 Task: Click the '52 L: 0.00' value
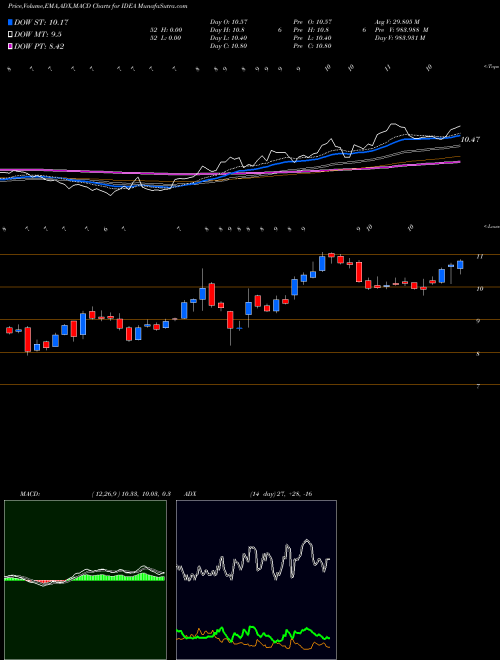point(165,38)
